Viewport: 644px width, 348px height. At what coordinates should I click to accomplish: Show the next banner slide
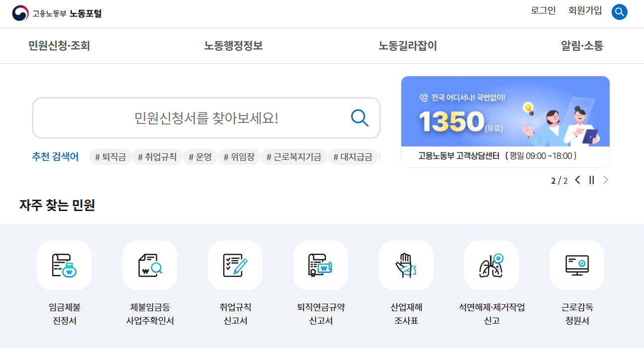[606, 180]
